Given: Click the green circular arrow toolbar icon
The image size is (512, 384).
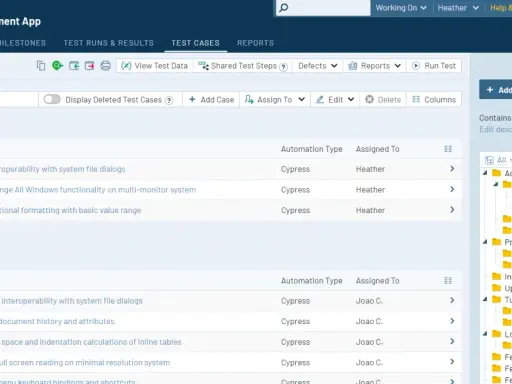Looking at the screenshot, I should 57,65.
